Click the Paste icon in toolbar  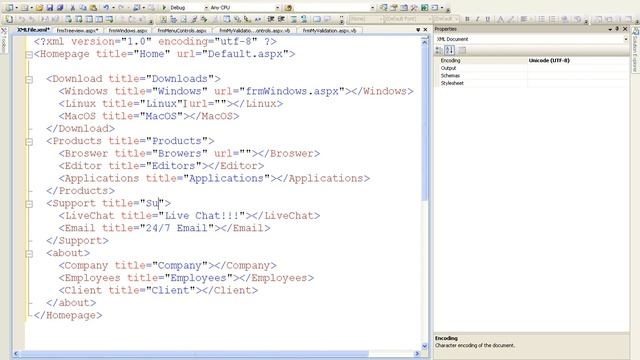[x=93, y=8]
